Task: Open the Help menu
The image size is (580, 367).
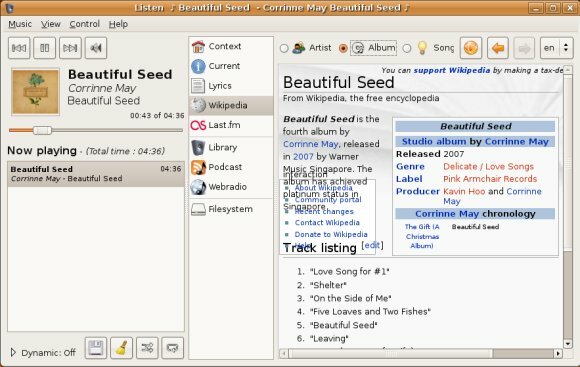Action: (118, 24)
